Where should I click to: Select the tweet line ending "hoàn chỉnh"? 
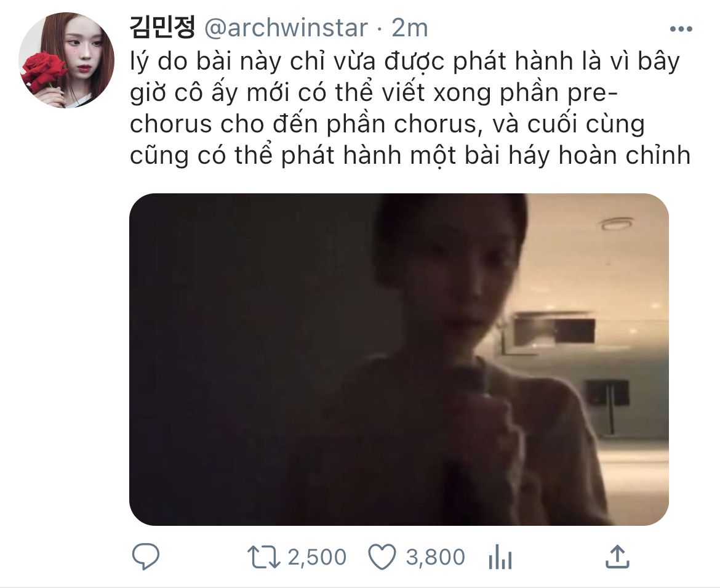(410, 155)
